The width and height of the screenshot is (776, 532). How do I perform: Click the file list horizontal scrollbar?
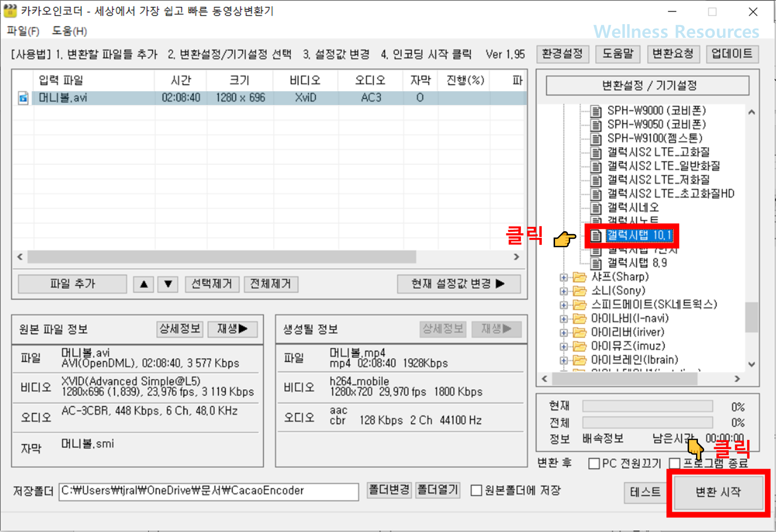click(x=221, y=257)
